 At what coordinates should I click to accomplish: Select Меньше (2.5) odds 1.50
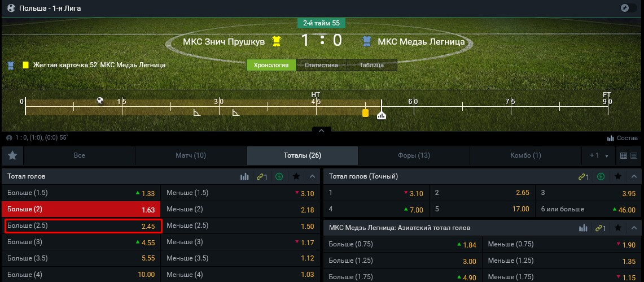240,226
